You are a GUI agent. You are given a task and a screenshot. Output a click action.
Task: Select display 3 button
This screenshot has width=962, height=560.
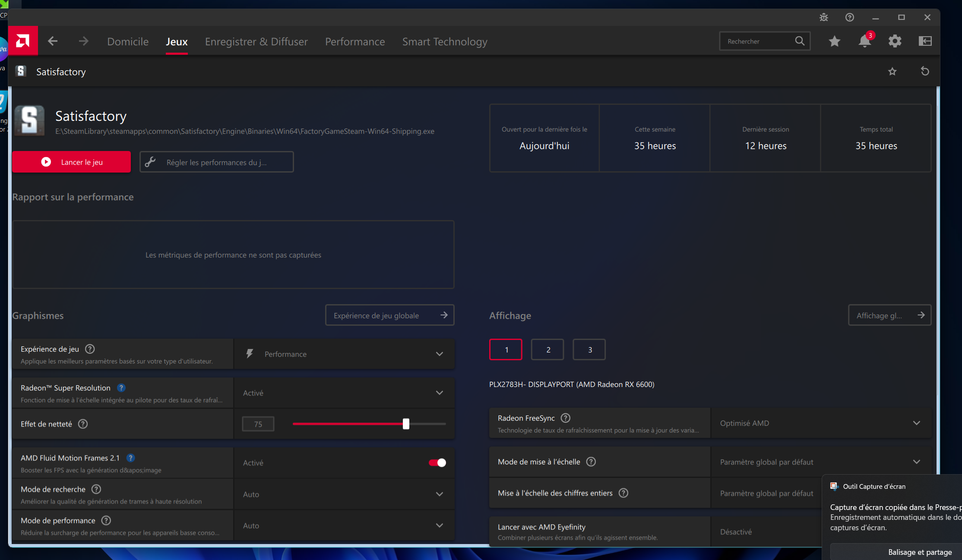(x=589, y=349)
